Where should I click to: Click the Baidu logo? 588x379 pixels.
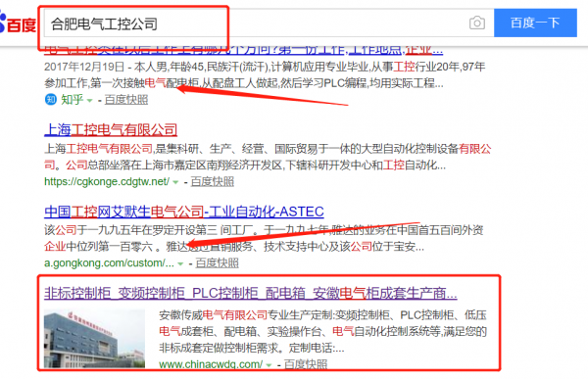coord(18,24)
